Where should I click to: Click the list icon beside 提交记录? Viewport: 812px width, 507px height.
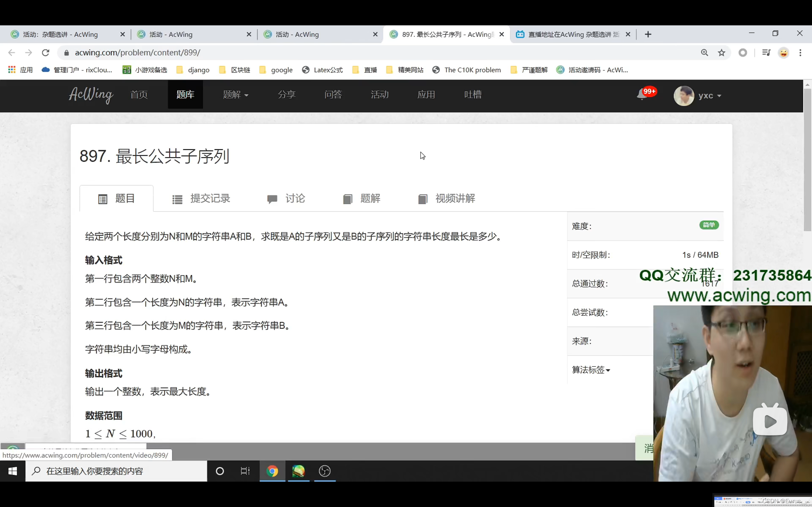[177, 198]
